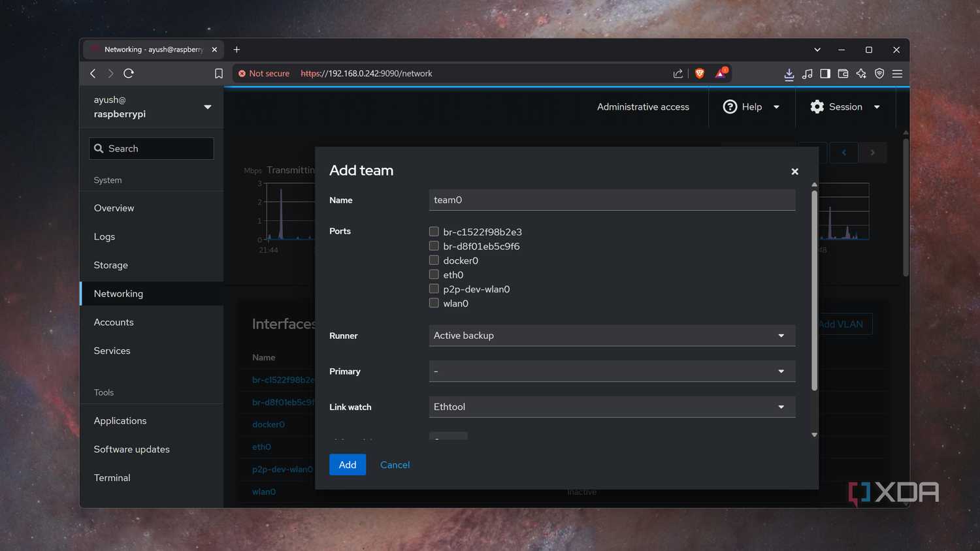Click the Help question mark icon
This screenshot has height=551, width=980.
[x=730, y=106]
